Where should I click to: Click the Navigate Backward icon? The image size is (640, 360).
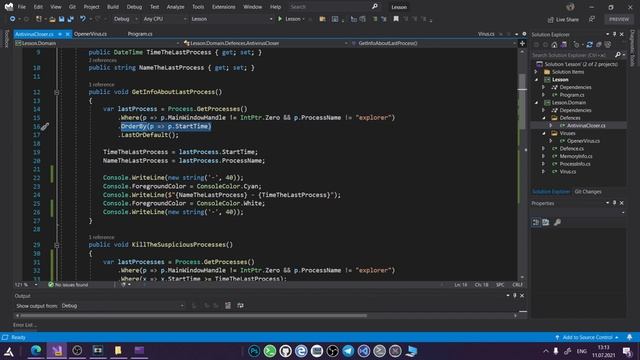coord(12,19)
